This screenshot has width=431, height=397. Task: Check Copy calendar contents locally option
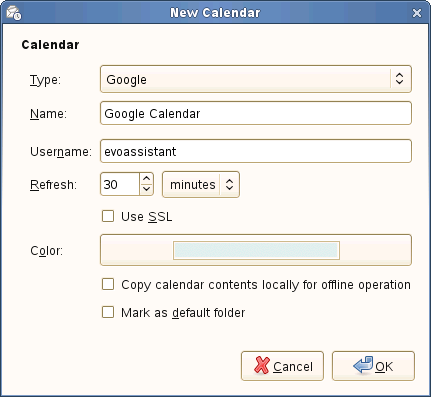[x=108, y=284]
